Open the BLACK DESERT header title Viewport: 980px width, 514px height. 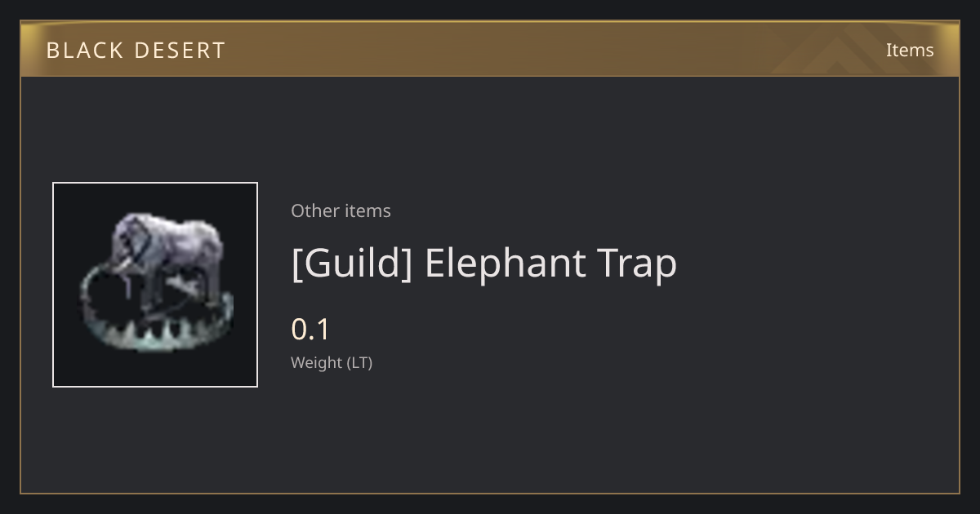[136, 51]
